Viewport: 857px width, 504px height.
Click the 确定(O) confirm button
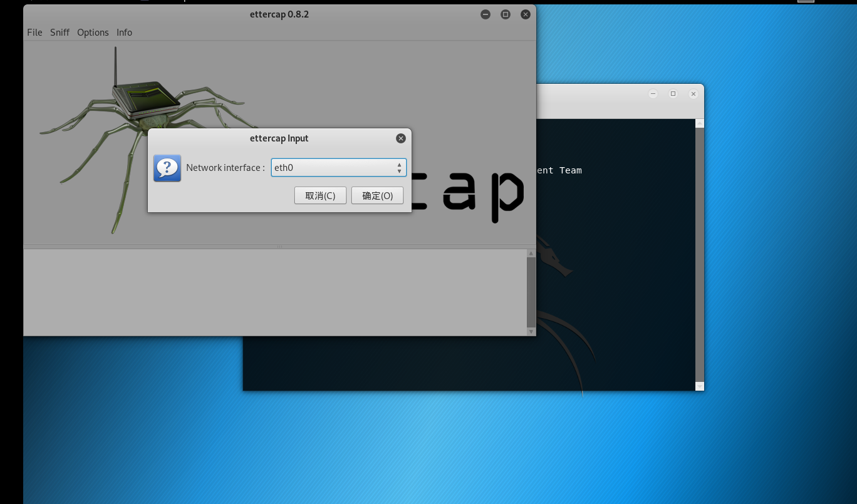(x=377, y=195)
